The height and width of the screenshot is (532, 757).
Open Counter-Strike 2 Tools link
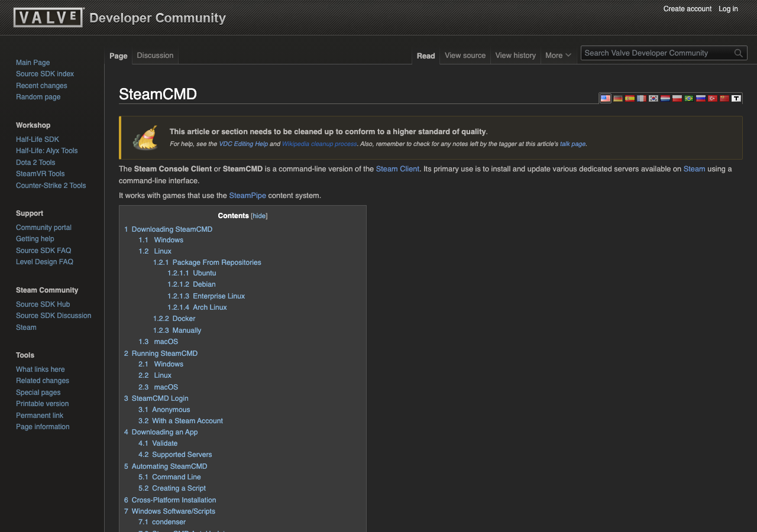tap(51, 186)
